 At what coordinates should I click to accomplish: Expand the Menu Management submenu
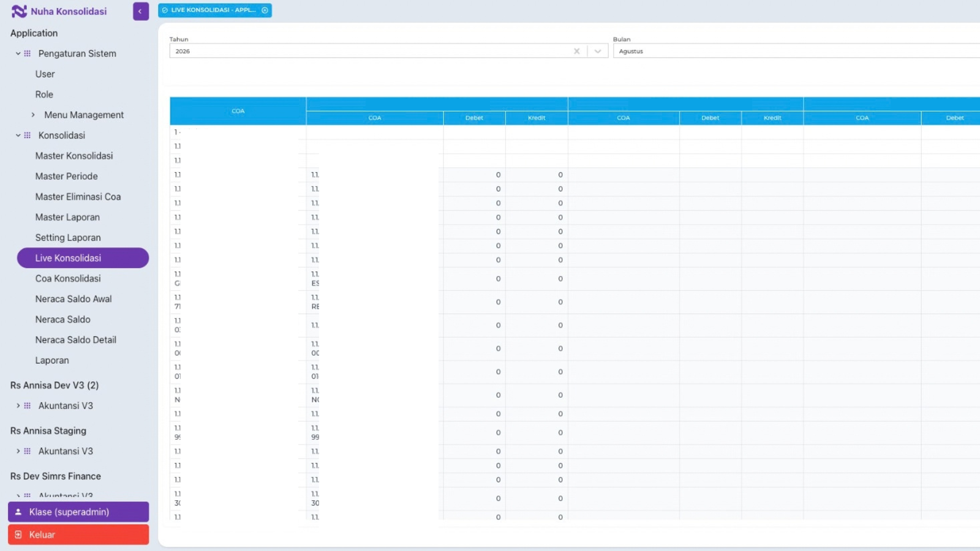pyautogui.click(x=33, y=115)
